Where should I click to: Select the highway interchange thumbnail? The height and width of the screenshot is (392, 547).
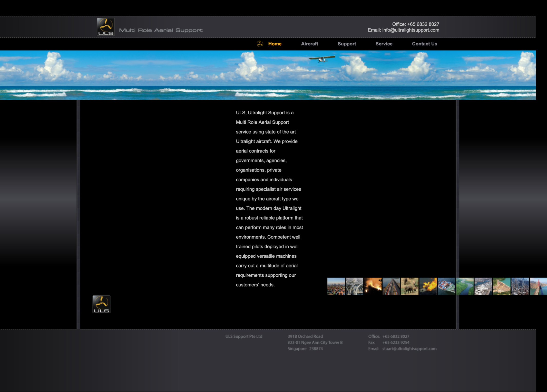coord(354,286)
